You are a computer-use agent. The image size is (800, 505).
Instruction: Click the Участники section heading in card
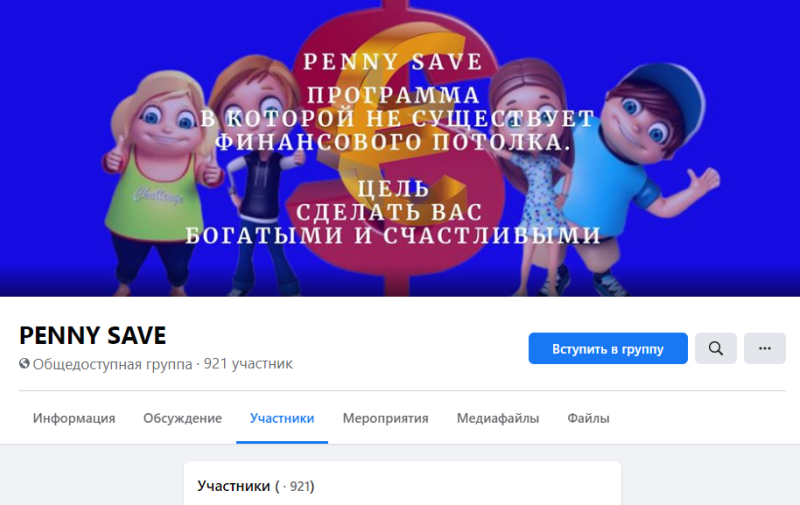[233, 486]
